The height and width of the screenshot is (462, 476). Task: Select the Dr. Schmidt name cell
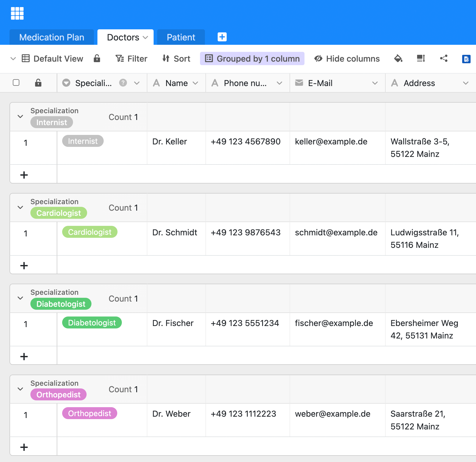tap(176, 239)
